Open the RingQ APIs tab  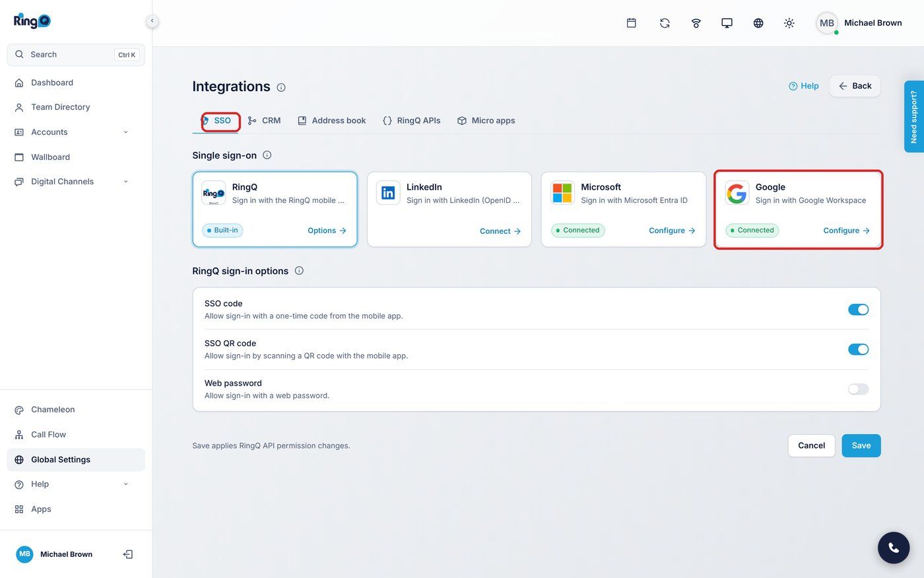(x=412, y=121)
